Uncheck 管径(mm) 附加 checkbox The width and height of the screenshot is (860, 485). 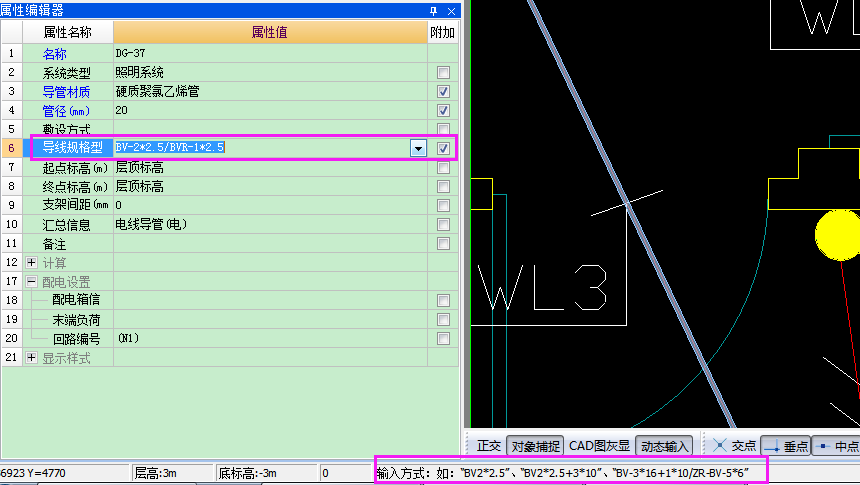click(443, 110)
